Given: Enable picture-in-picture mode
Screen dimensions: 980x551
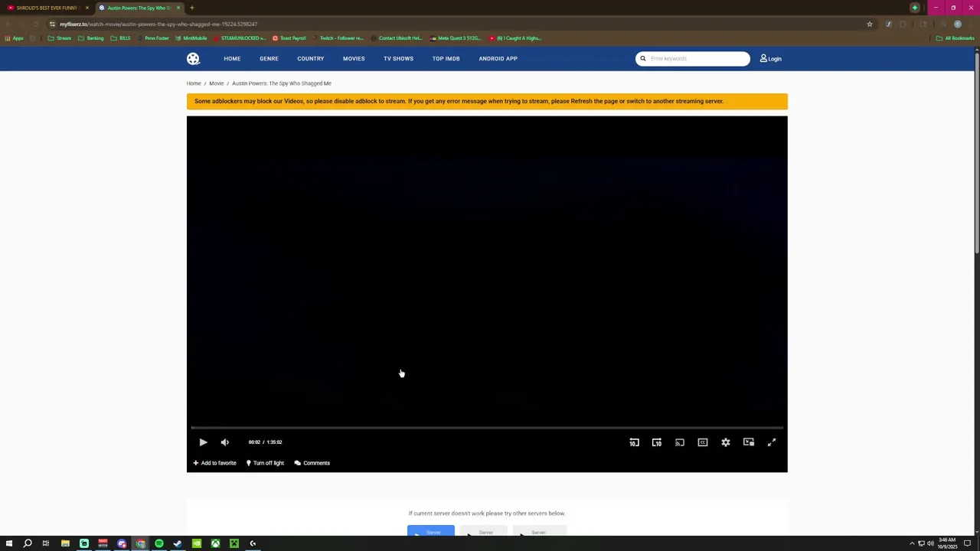Looking at the screenshot, I should [748, 442].
